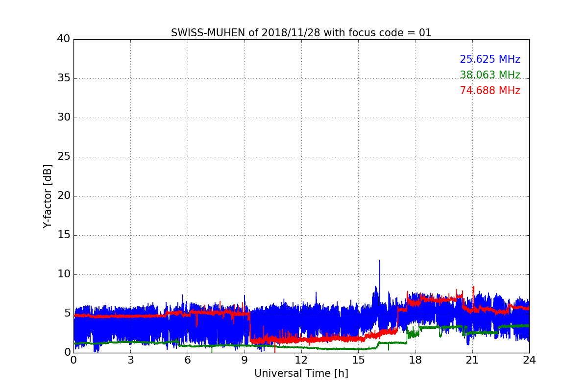The height and width of the screenshot is (392, 588).
Task: Click the y-axis tick label 20
Action: [64, 196]
